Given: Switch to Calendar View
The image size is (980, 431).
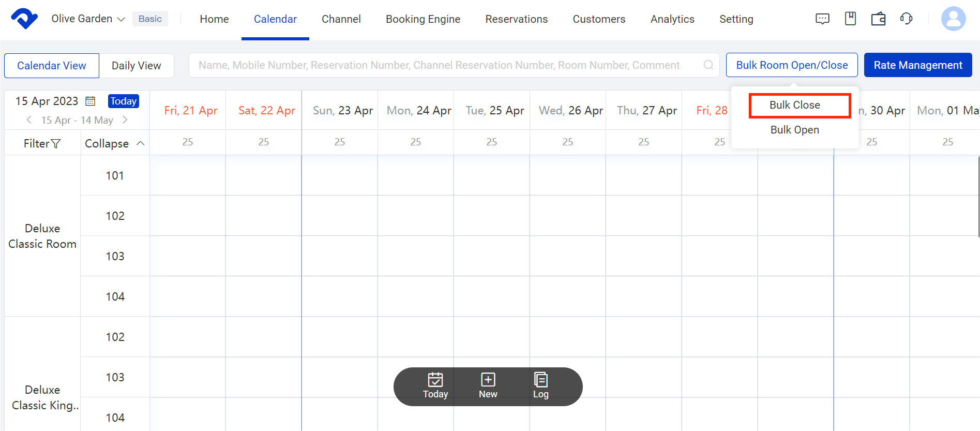Looking at the screenshot, I should (52, 66).
